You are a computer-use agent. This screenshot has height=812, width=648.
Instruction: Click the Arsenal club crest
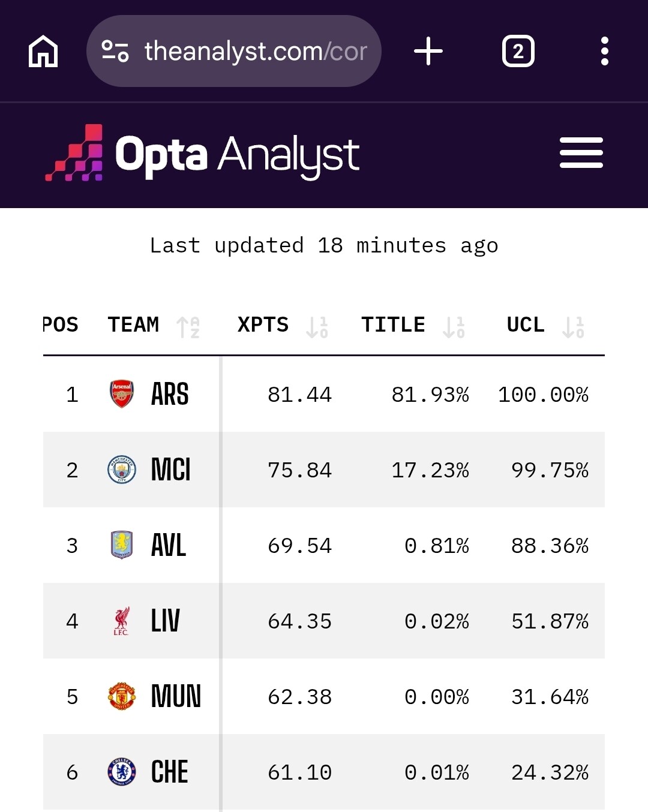coord(122,394)
